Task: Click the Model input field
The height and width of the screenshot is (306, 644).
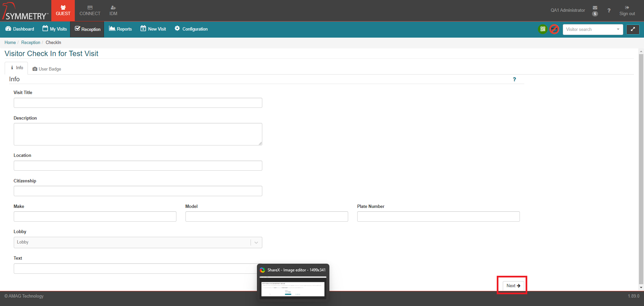Action: [267, 217]
